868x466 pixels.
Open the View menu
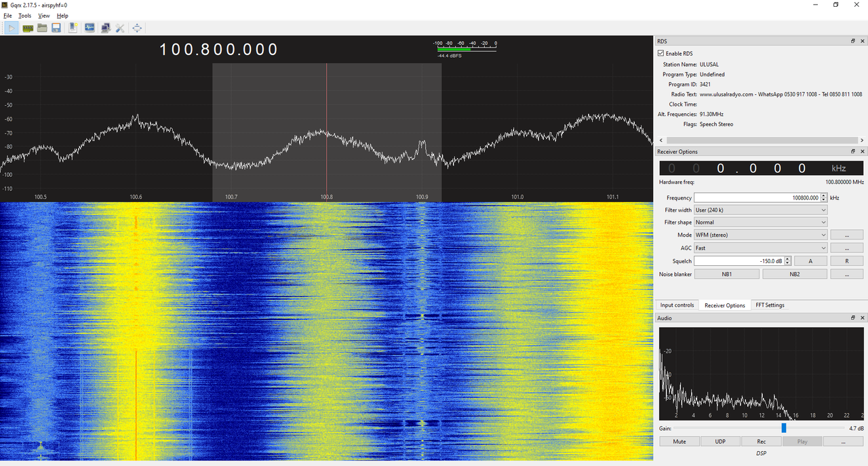(44, 16)
